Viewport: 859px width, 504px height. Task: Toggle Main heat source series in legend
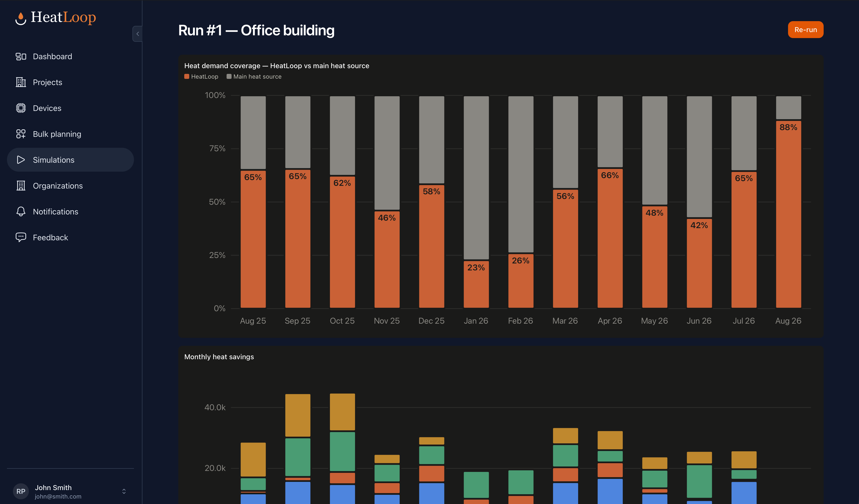pos(254,77)
